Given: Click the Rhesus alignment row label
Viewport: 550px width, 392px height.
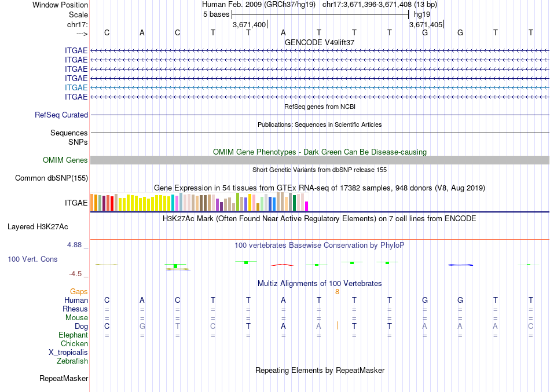Looking at the screenshot, I should point(75,309).
